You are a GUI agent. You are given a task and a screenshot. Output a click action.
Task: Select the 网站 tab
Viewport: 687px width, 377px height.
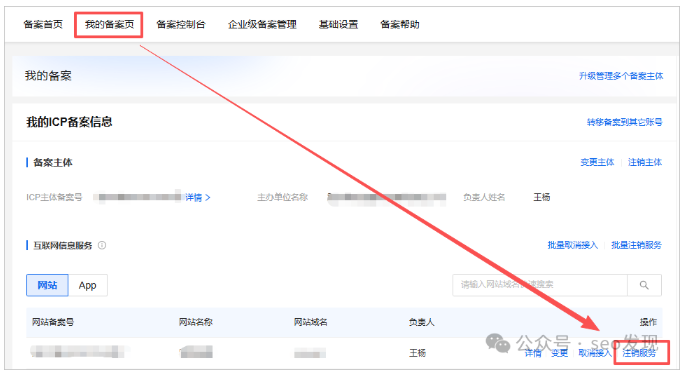pyautogui.click(x=47, y=285)
